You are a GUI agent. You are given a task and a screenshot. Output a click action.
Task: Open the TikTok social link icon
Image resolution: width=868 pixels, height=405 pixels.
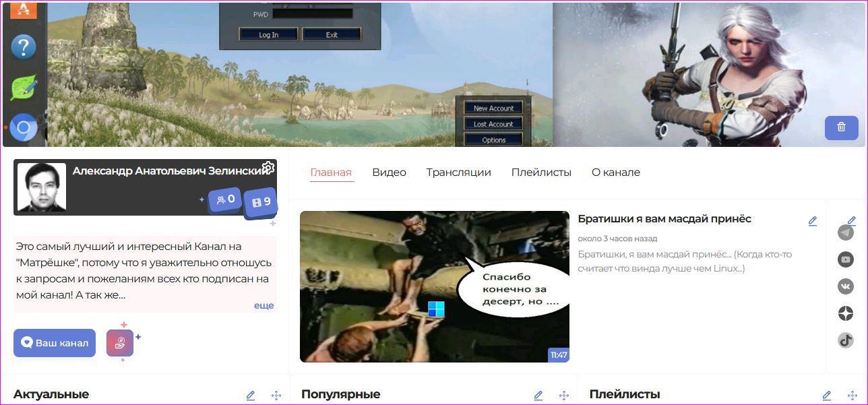click(x=846, y=340)
